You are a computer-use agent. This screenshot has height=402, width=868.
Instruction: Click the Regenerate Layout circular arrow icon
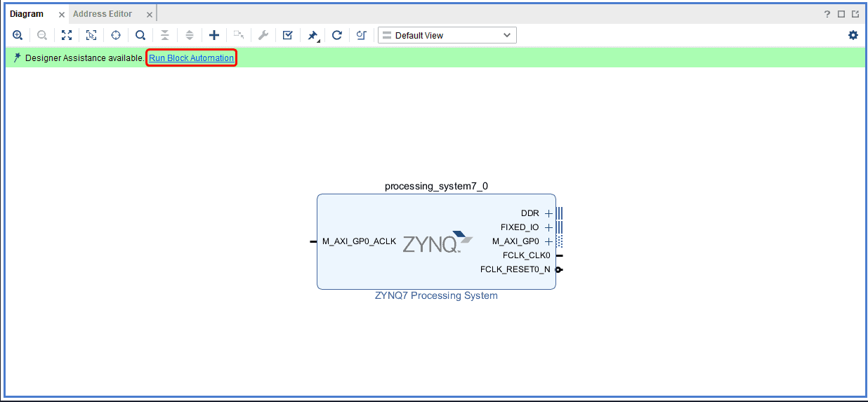pos(337,35)
